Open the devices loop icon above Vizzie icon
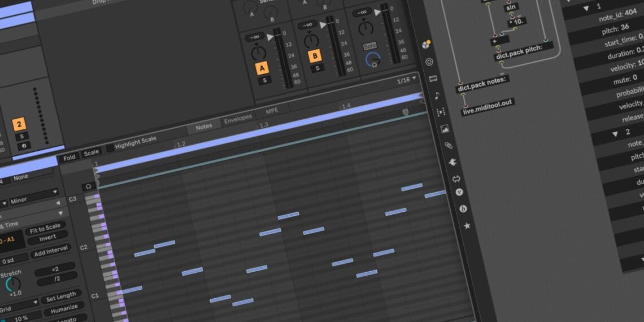 coord(456,179)
